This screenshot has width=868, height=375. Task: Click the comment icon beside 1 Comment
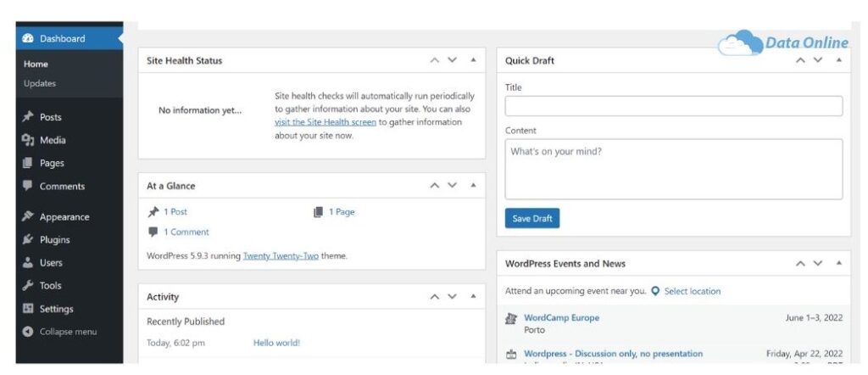[x=153, y=232]
